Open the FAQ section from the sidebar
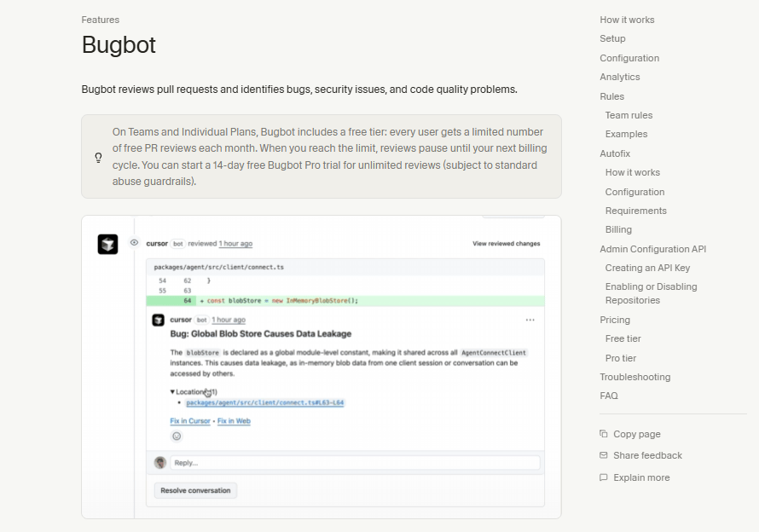This screenshot has height=532, width=759. (x=608, y=396)
